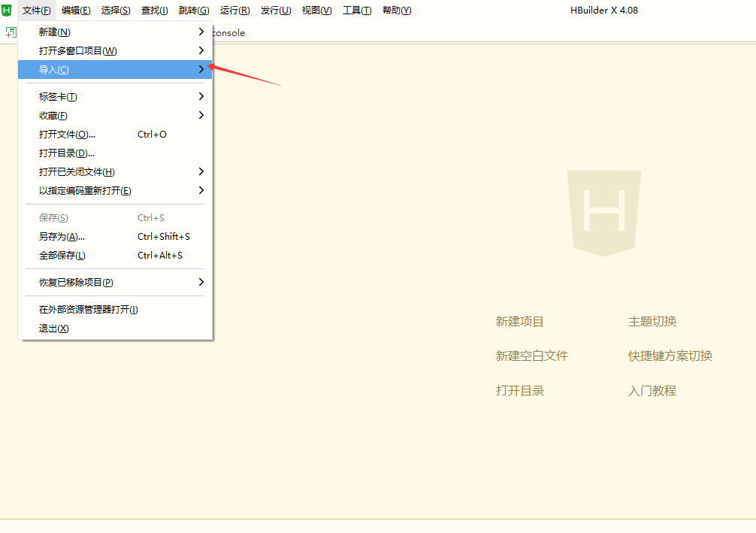This screenshot has width=756, height=533.
Task: Choose 全部保存(L) menu item
Action: [115, 255]
